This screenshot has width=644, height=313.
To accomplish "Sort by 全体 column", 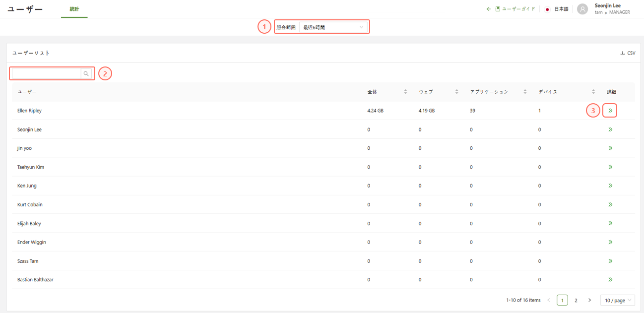I will pyautogui.click(x=405, y=92).
